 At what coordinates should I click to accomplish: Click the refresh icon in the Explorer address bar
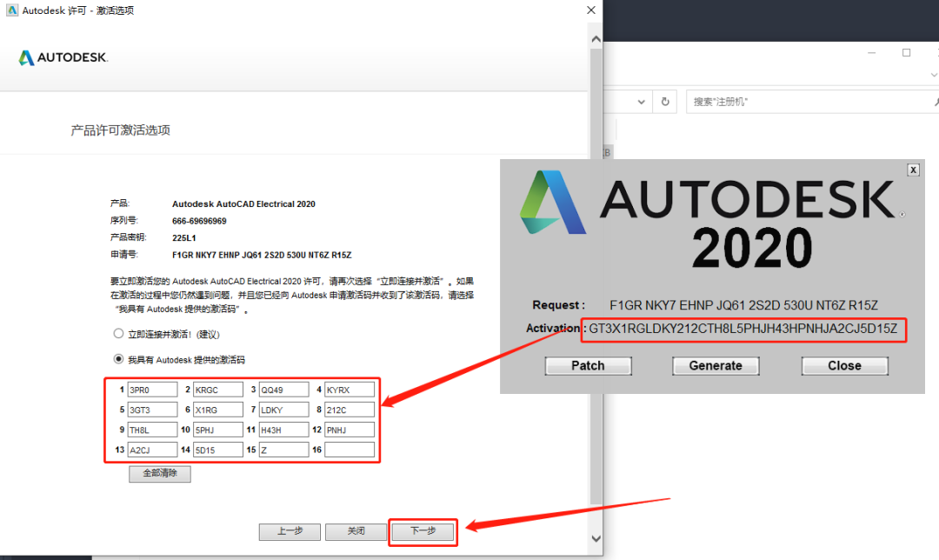(x=665, y=102)
